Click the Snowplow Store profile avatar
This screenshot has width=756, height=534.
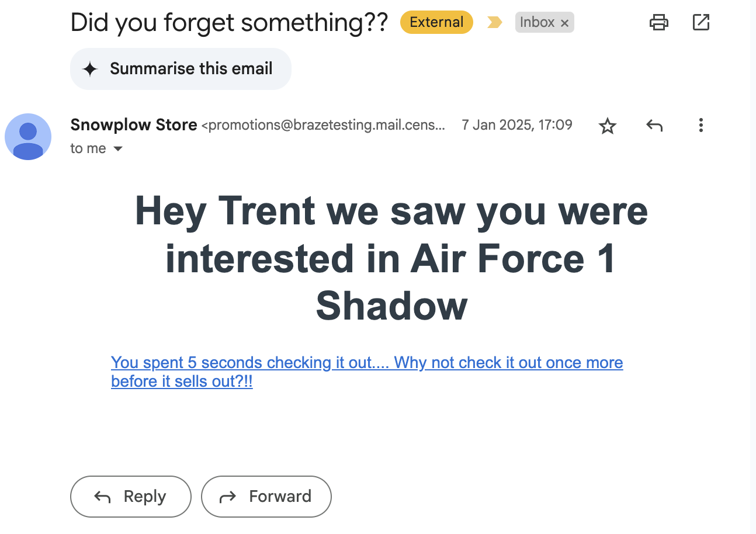click(x=28, y=137)
